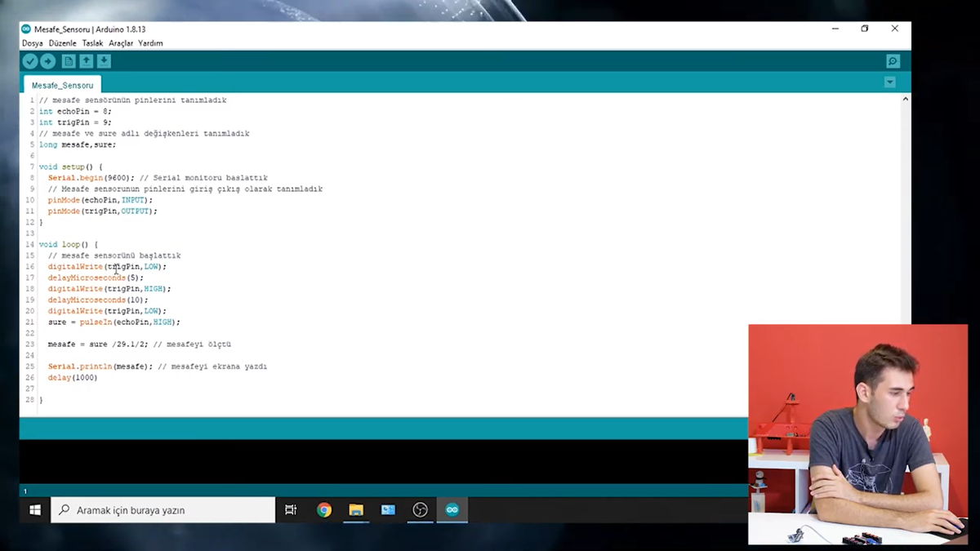The width and height of the screenshot is (980, 551).
Task: Open Google Chrome from the taskbar
Action: pyautogui.click(x=324, y=510)
